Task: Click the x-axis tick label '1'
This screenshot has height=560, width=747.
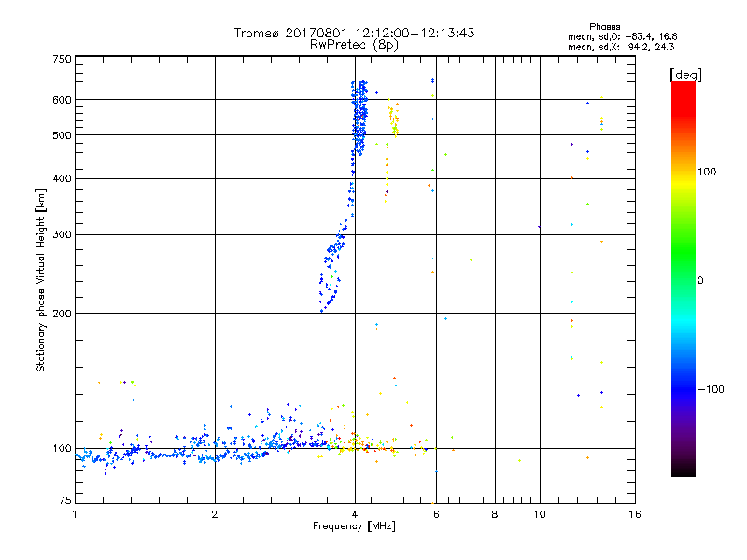Action: 75,514
